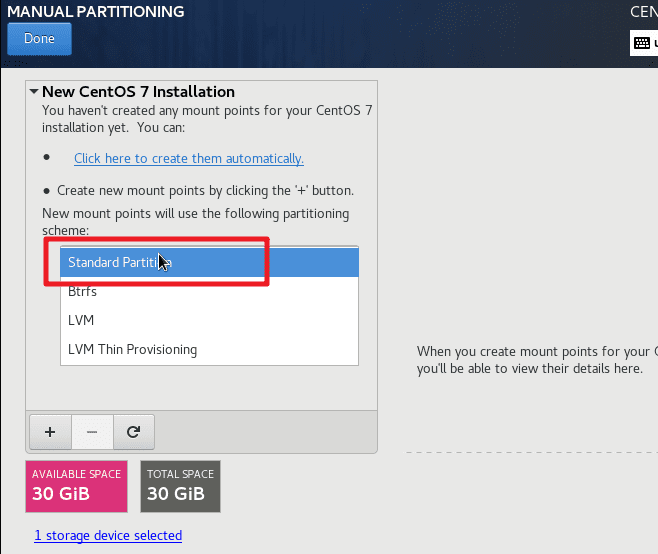Viewport: 658px width, 554px height.
Task: Click the minus remove mount point icon
Action: click(92, 432)
